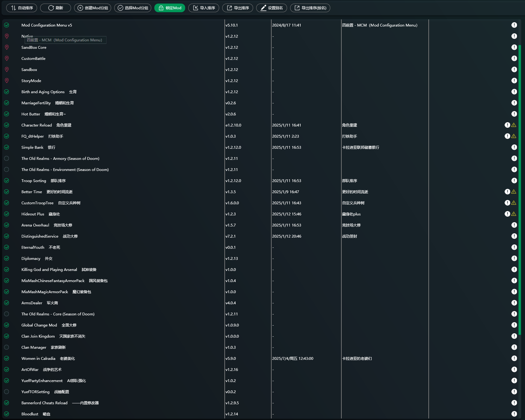Image resolution: width=525 pixels, height=420 pixels.
Task: Click warning triangle for CustomTroopTree
Action: [x=514, y=203]
